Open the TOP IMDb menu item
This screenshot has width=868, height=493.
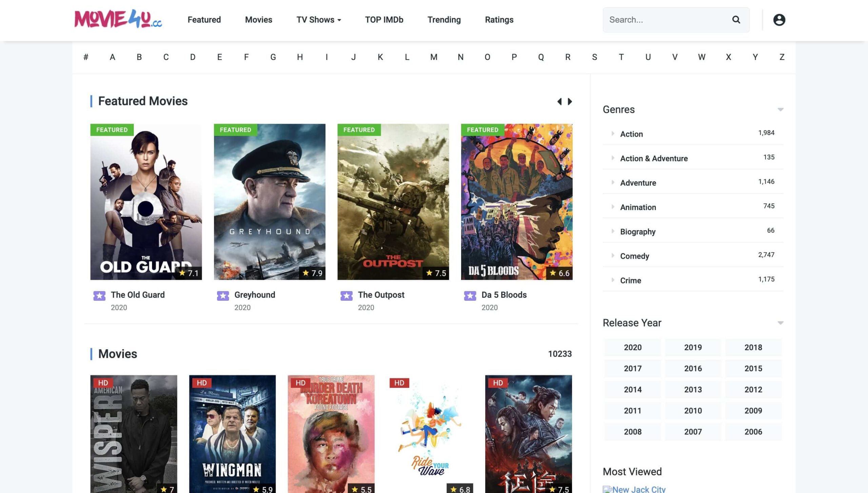click(384, 20)
